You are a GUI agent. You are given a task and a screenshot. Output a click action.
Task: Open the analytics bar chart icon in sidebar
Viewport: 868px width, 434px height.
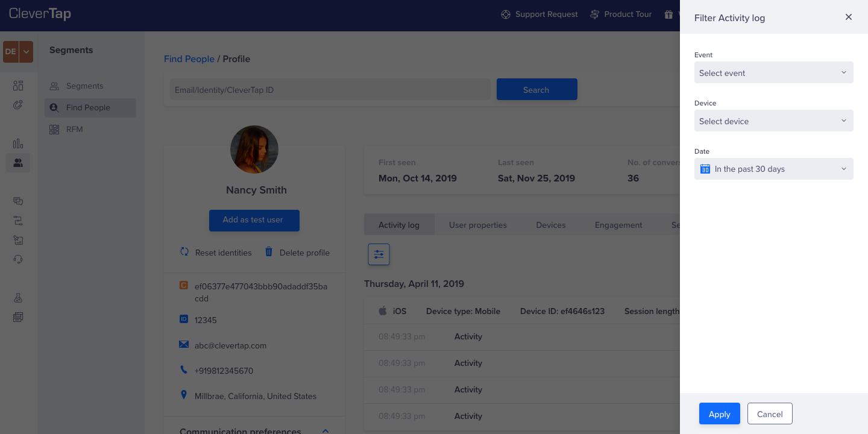pos(18,143)
